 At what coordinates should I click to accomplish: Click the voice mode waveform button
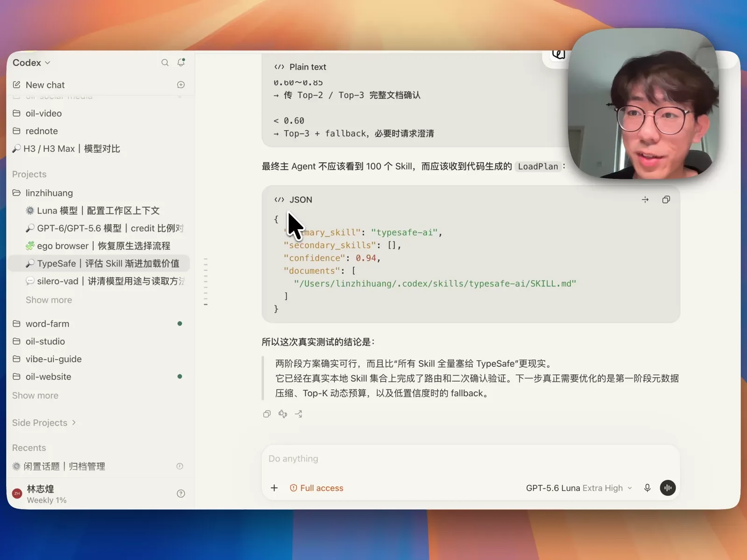click(x=668, y=488)
